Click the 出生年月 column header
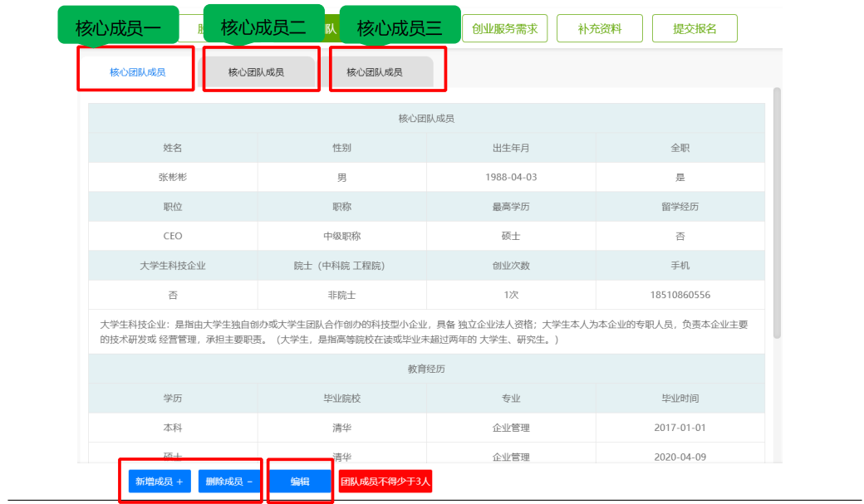The width and height of the screenshot is (864, 504). [511, 148]
